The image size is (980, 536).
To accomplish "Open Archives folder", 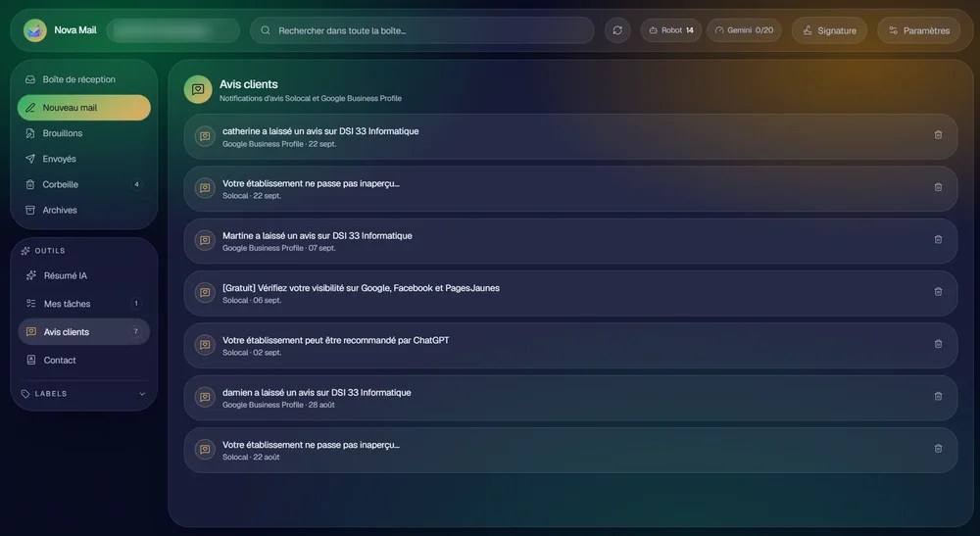I will 83,210.
